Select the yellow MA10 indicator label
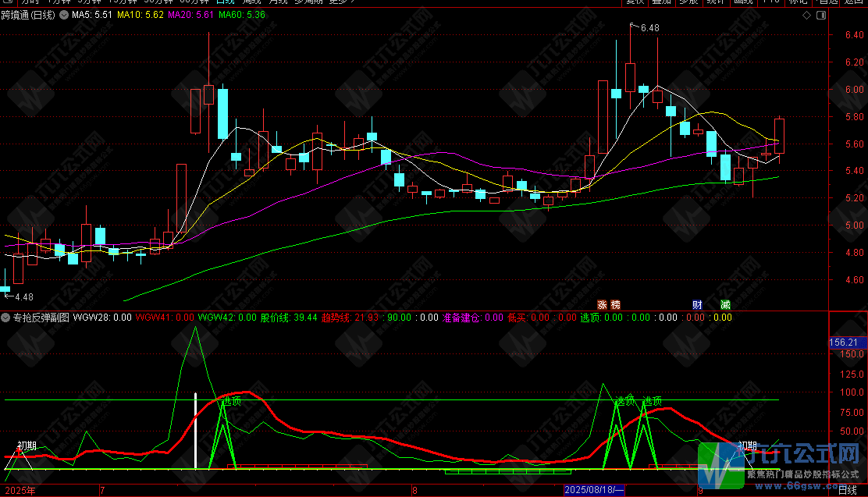The image size is (868, 497). coord(140,15)
